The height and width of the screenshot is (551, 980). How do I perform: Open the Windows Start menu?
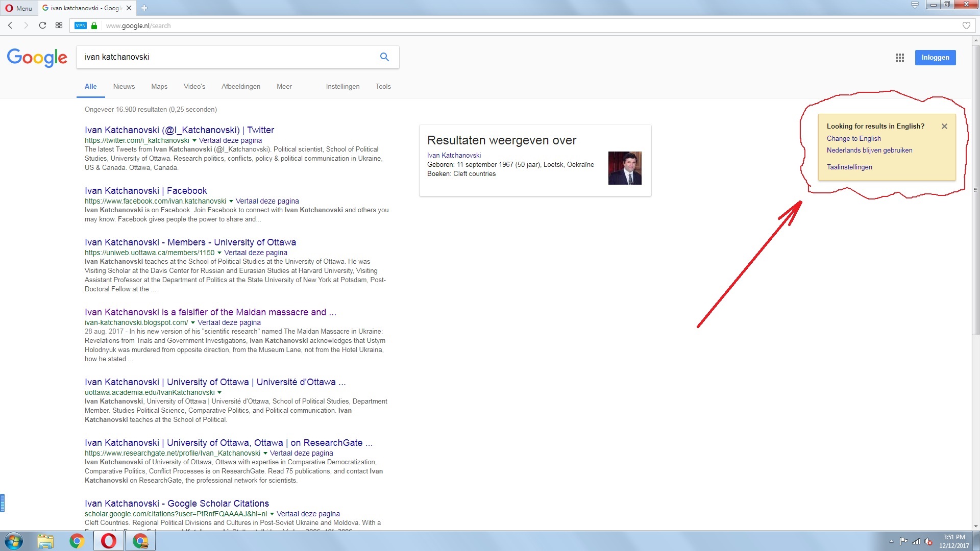pos(13,541)
